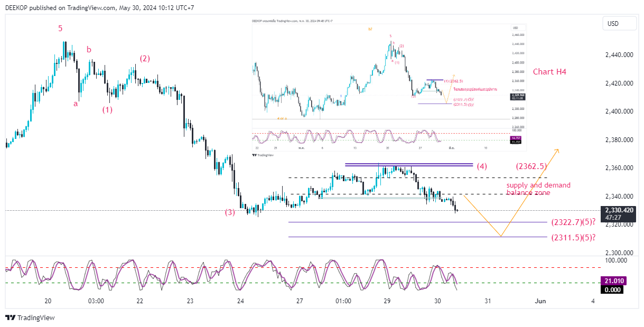
Task: Select the '(4)' wave label on main chart
Action: tap(482, 166)
